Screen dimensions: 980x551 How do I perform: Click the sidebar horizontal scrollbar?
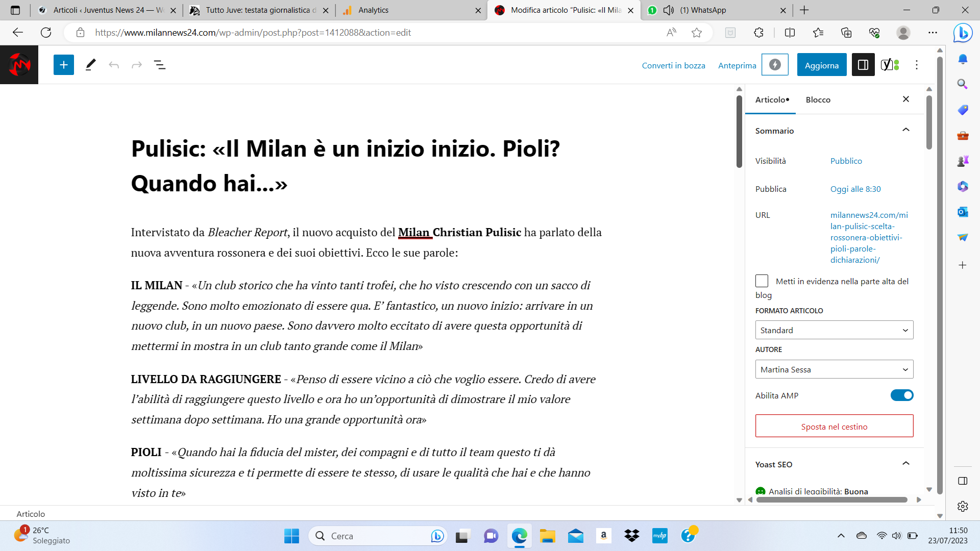click(832, 500)
